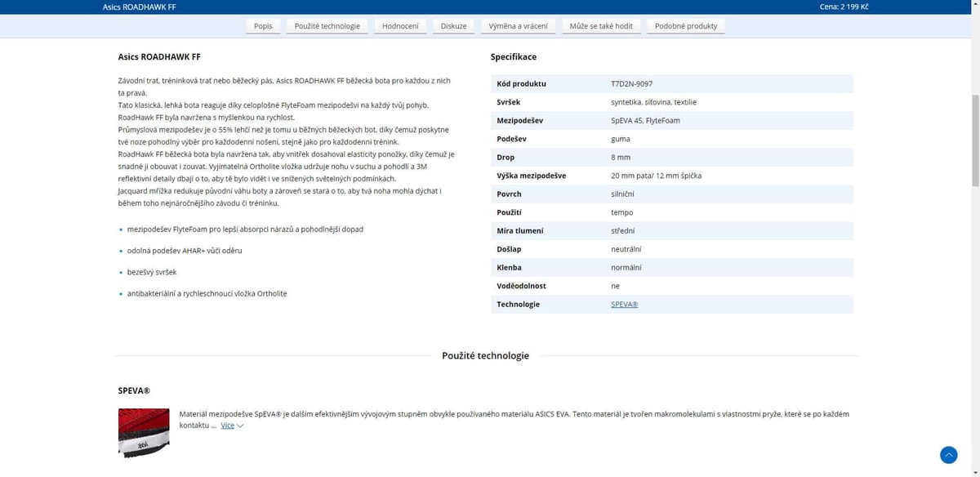This screenshot has width=980, height=477.
Task: Open the Podobné produkty tab
Action: (x=686, y=26)
